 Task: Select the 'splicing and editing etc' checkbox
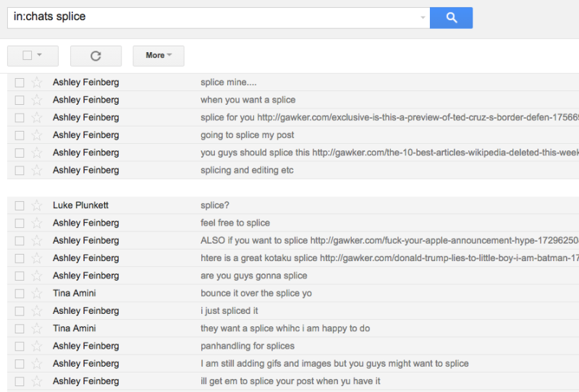(x=20, y=171)
